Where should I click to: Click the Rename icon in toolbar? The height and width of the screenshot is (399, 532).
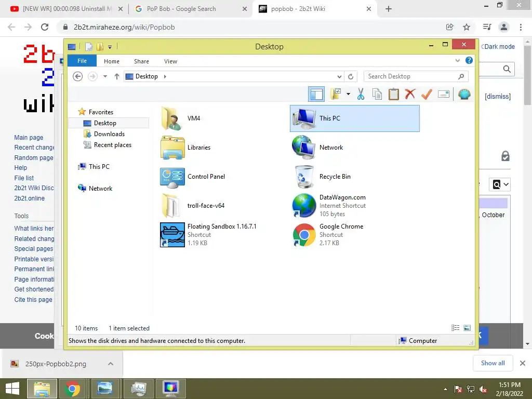pos(444,94)
